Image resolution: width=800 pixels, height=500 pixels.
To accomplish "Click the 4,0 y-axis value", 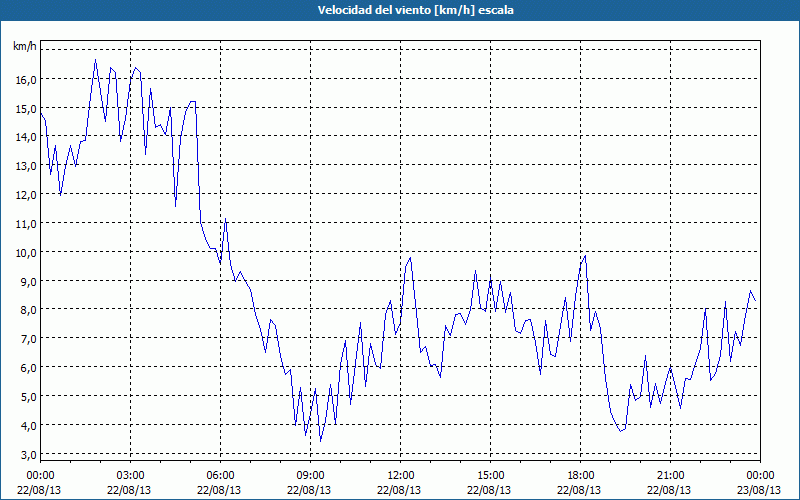I will [28, 425].
